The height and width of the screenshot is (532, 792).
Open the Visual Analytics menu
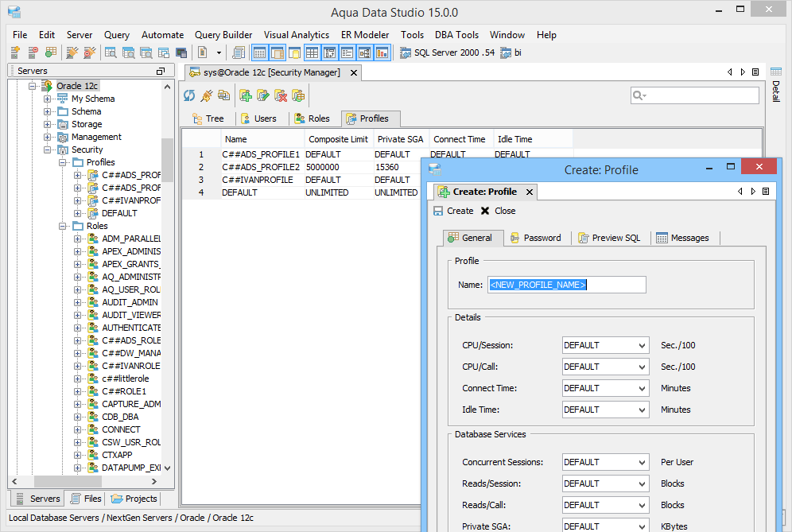tap(297, 35)
